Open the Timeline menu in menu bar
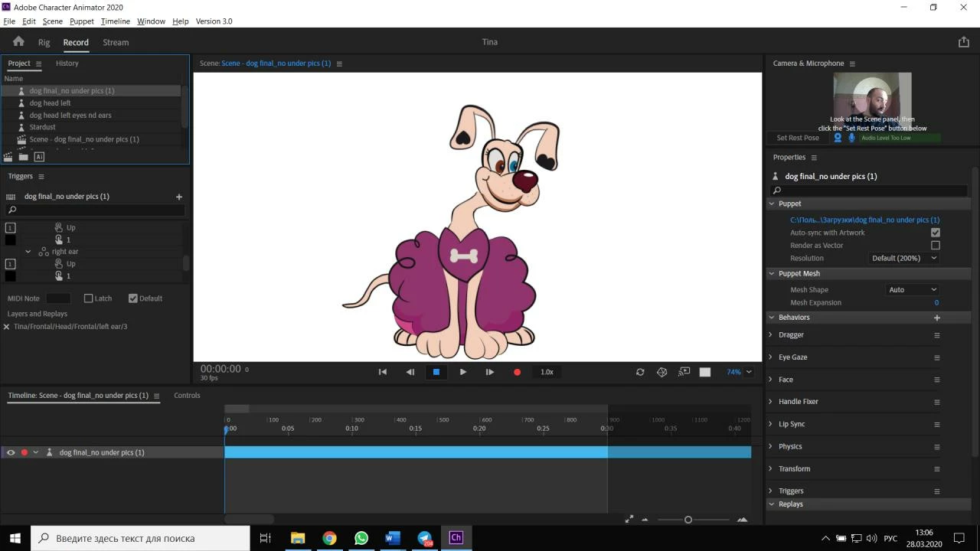Viewport: 980px width, 551px height. coord(116,21)
